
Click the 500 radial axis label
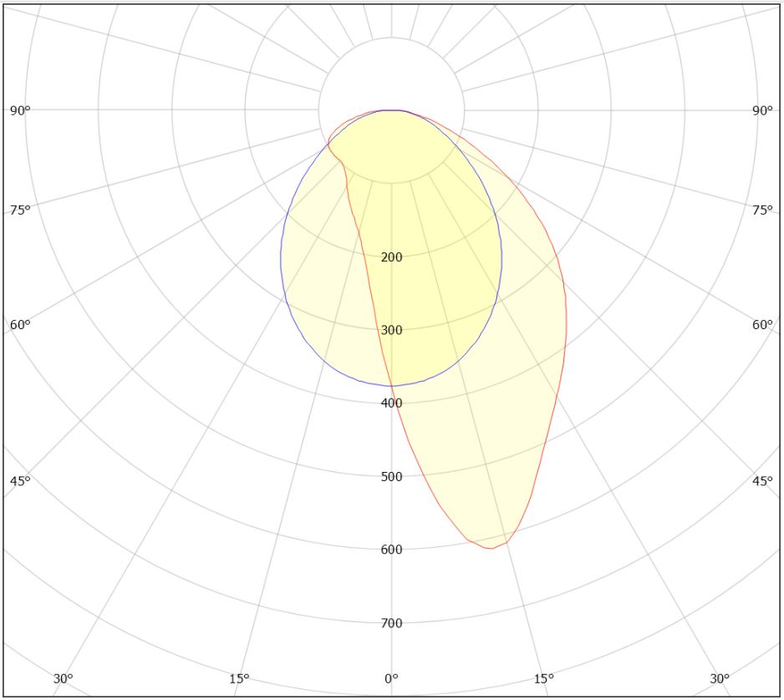point(391,477)
